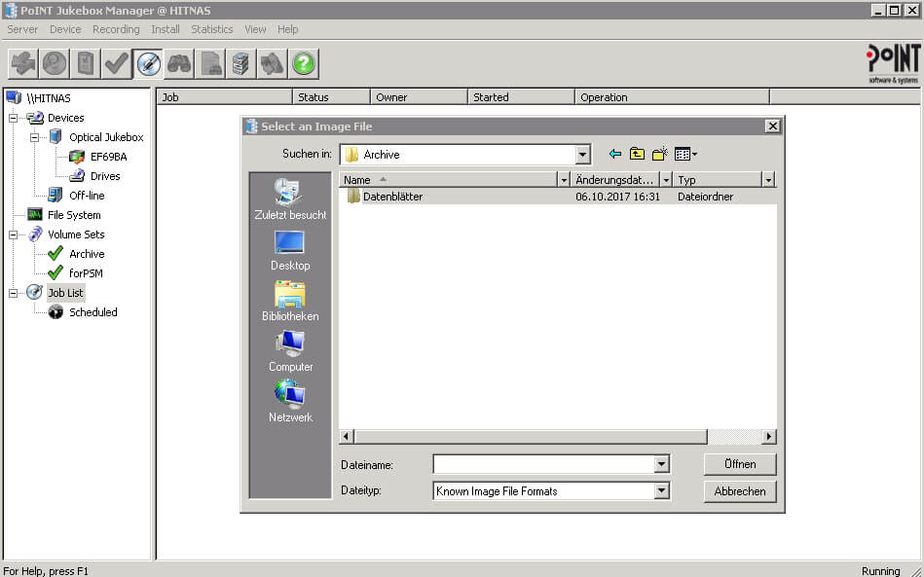
Task: Create a new folder icon in dialog
Action: (x=659, y=154)
